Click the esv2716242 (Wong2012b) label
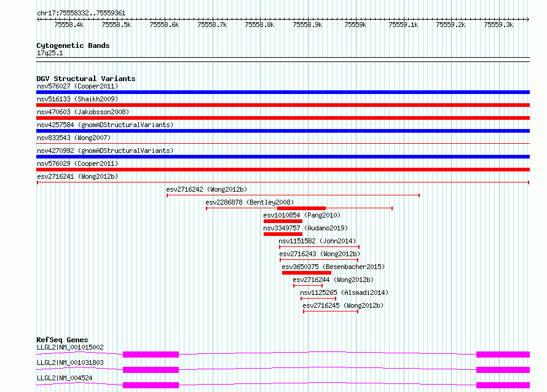The width and height of the screenshot is (547, 392). pos(207,189)
